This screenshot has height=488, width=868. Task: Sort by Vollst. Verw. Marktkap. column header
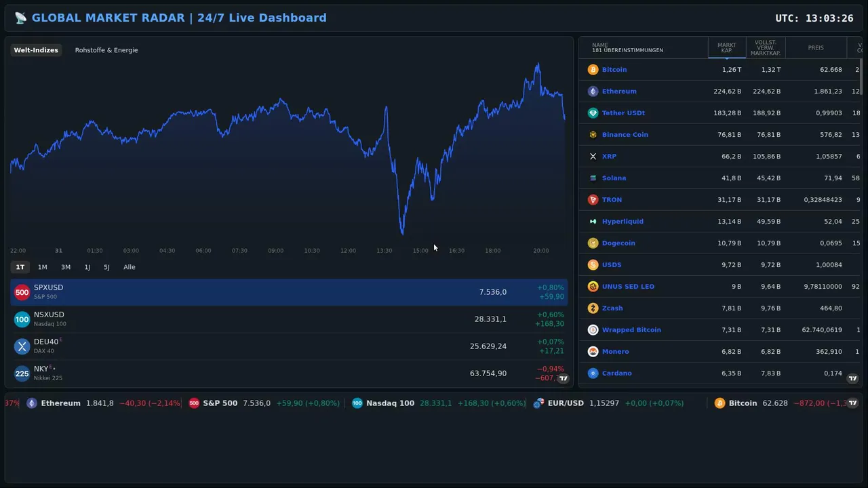[x=766, y=48]
